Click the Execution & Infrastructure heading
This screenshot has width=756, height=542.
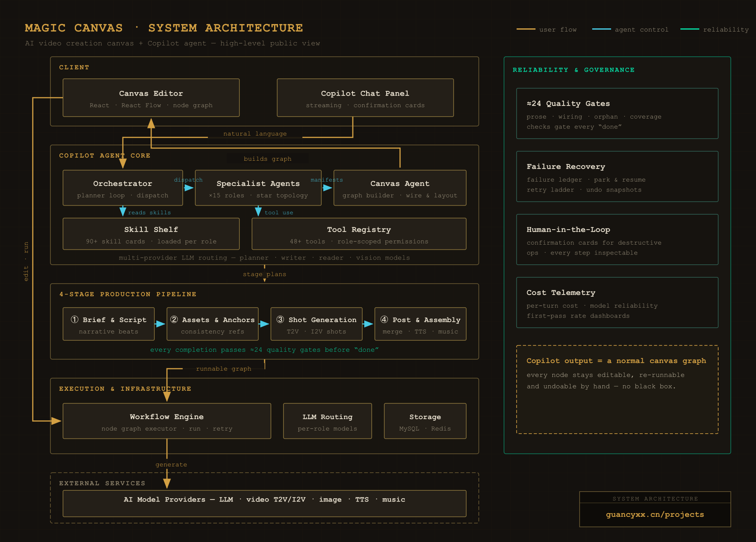125,389
